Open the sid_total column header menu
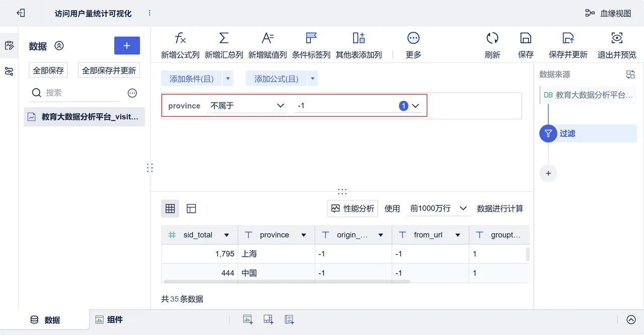The width and height of the screenshot is (644, 335). [x=226, y=235]
